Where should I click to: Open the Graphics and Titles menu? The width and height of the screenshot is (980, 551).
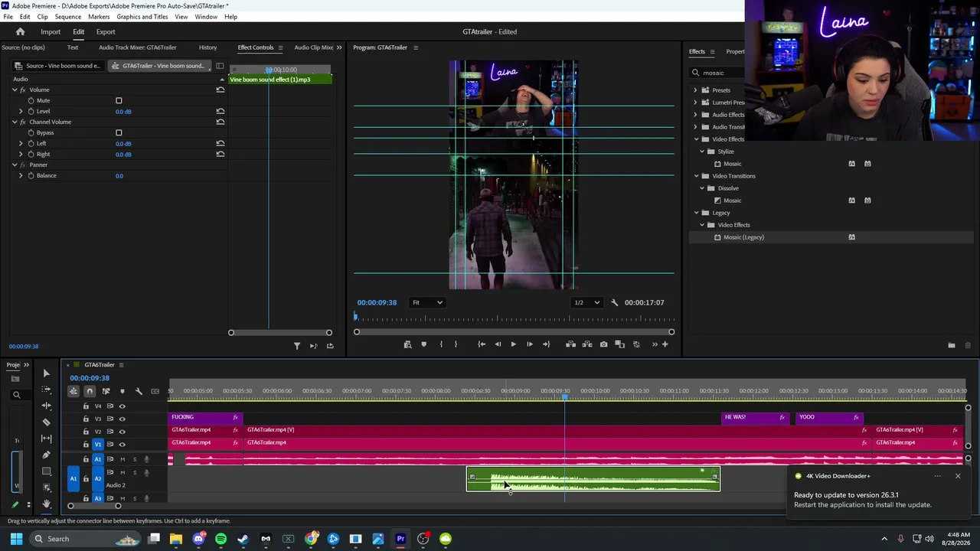click(142, 17)
